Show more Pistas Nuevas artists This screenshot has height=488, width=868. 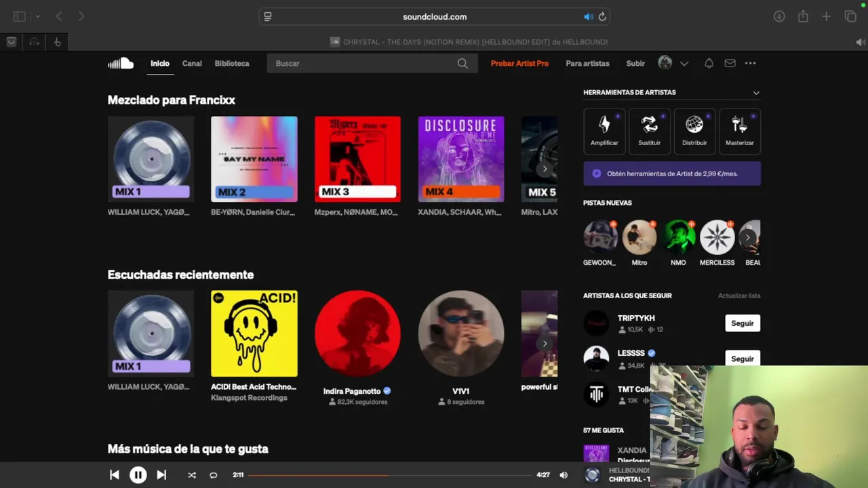click(x=747, y=237)
